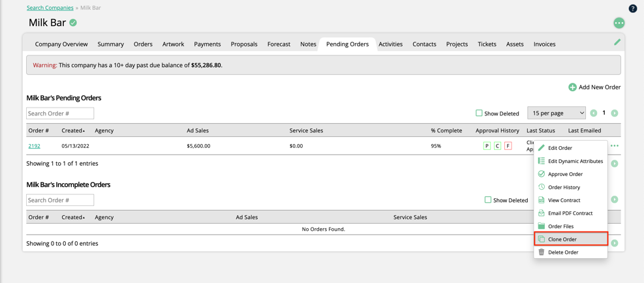Viewport: 644px width, 283px height.
Task: Choose Email PDF Contract menu entry
Action: [570, 213]
